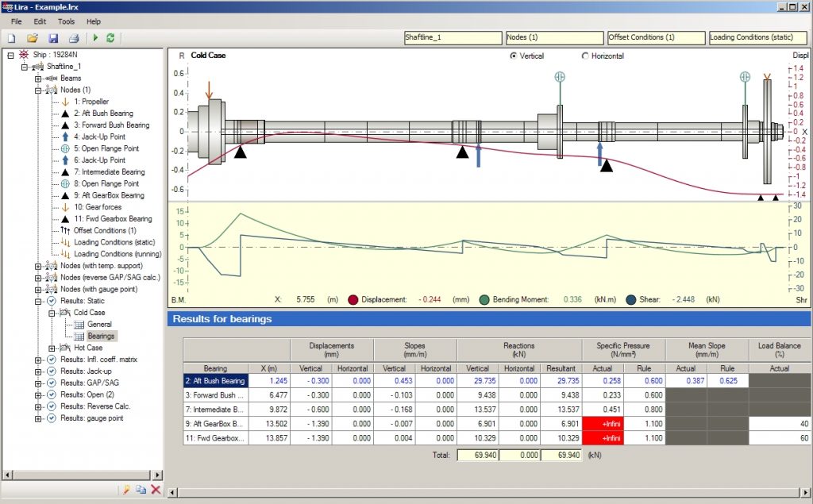Run the calculation with green arrow

pyautogui.click(x=94, y=37)
